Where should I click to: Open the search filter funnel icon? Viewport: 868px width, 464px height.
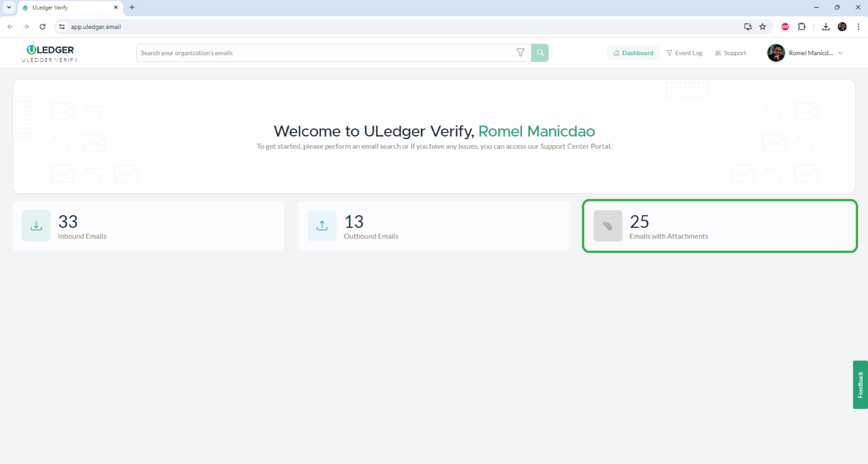pos(521,53)
